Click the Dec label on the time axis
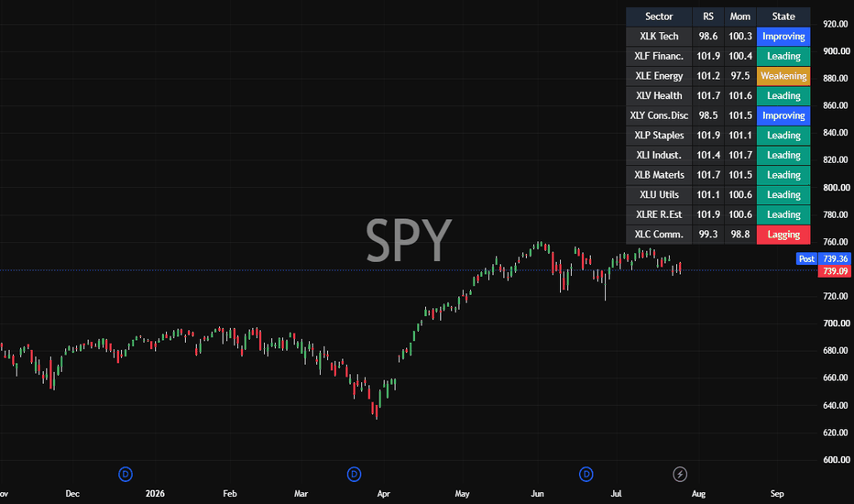The image size is (854, 504). 72,494
